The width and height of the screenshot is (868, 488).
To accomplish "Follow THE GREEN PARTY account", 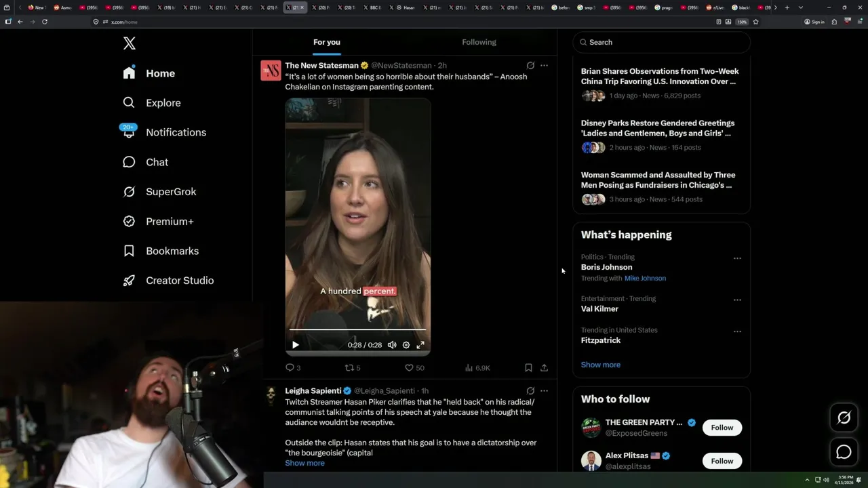I will click(x=722, y=428).
